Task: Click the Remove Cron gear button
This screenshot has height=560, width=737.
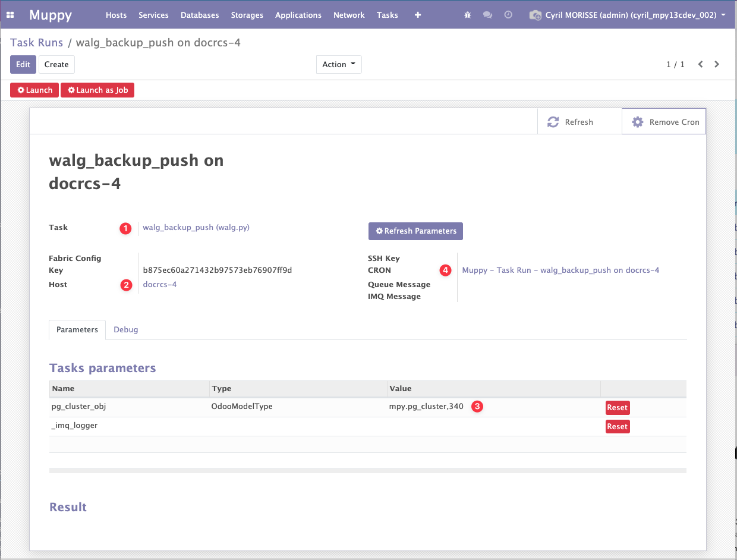Action: pos(664,122)
